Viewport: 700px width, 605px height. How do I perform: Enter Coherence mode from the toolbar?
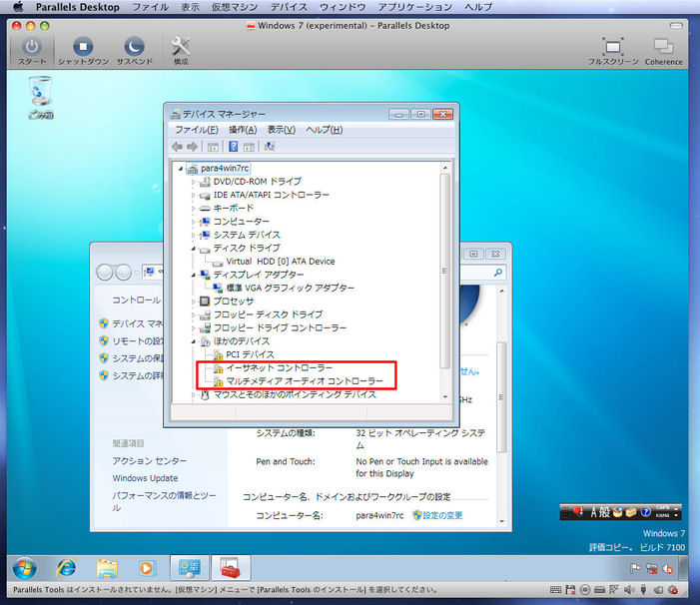[x=663, y=47]
